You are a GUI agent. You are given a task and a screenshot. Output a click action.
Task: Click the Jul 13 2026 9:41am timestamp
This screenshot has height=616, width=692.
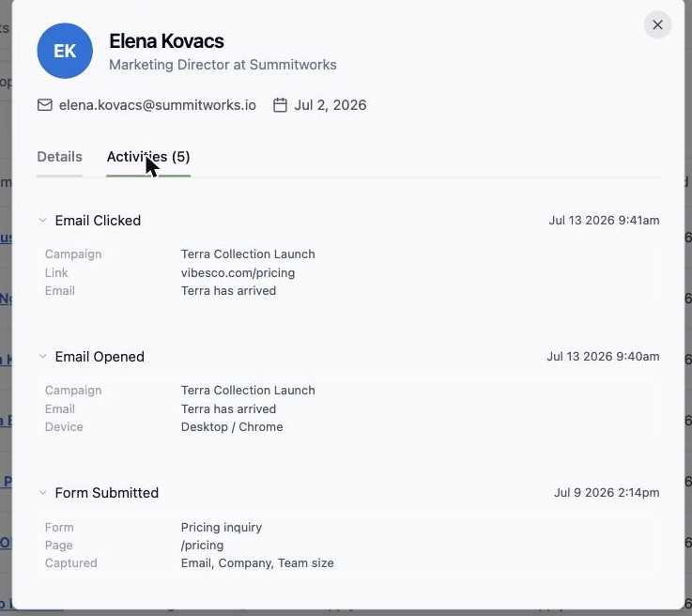click(x=604, y=220)
